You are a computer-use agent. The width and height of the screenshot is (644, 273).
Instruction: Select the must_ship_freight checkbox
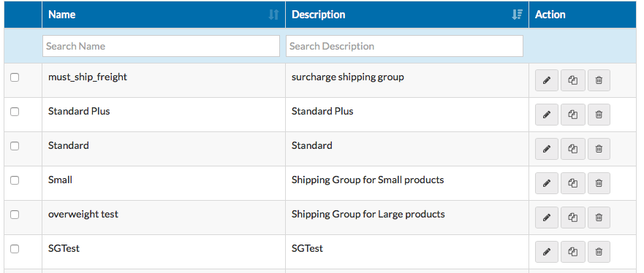coord(15,77)
